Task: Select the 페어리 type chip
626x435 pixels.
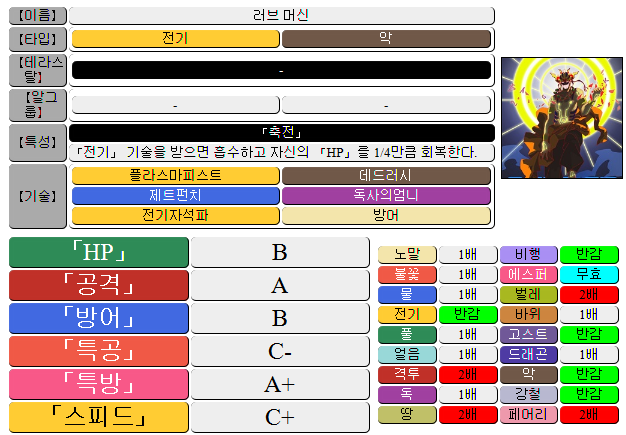Action: (x=528, y=414)
